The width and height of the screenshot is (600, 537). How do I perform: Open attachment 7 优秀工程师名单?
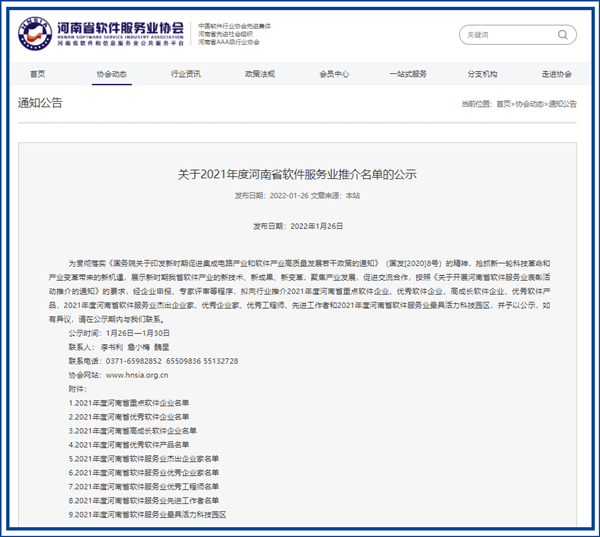click(x=143, y=487)
